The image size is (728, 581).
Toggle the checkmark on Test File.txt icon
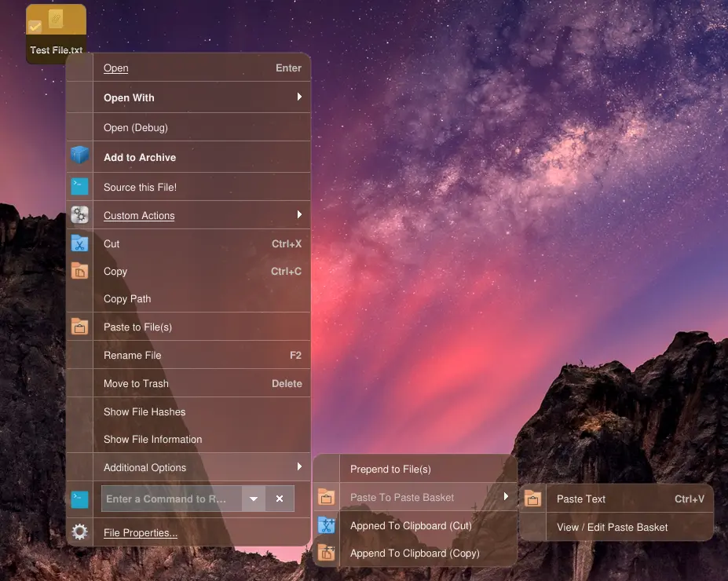click(x=35, y=27)
